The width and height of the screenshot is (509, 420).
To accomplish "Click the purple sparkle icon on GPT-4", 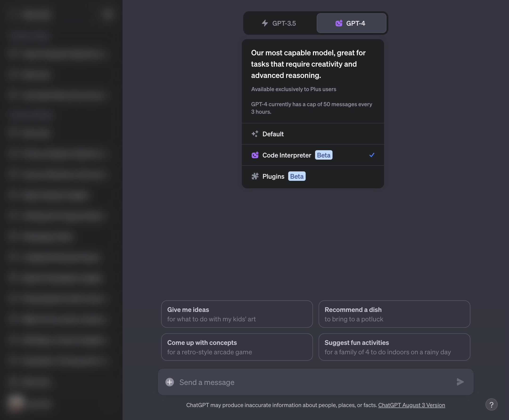I will click(339, 23).
